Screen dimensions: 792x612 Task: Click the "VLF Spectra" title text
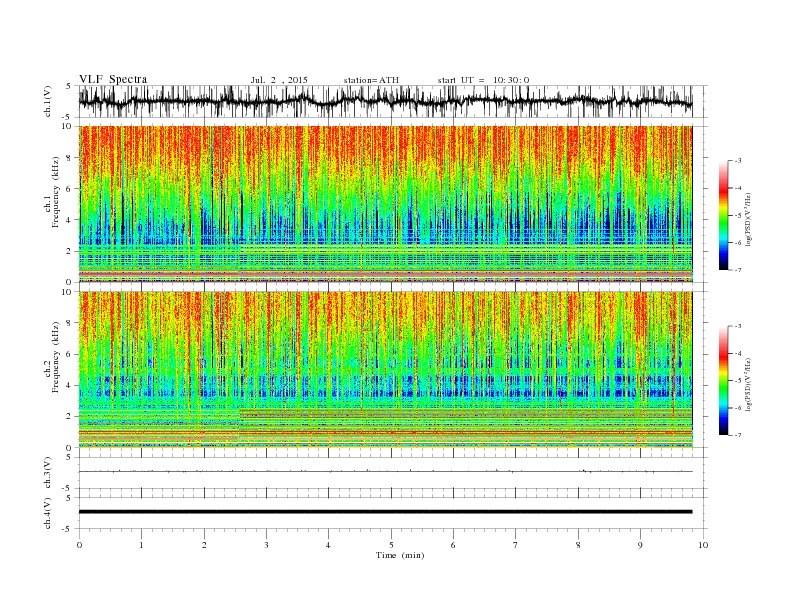point(113,79)
